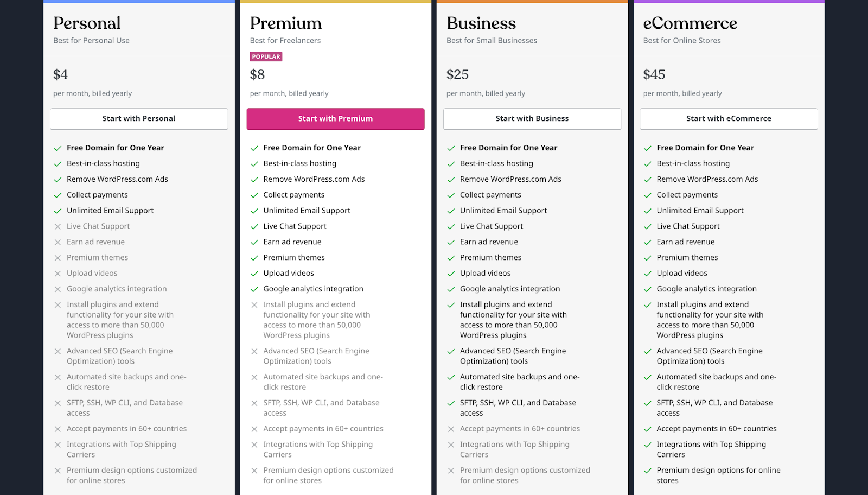This screenshot has height=495, width=868.
Task: Click X icon beside Business Accept payments
Action: coord(451,429)
